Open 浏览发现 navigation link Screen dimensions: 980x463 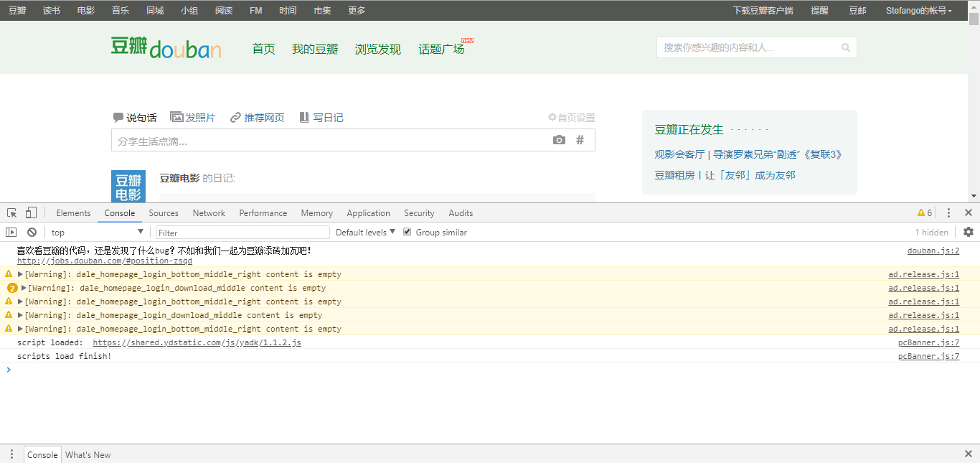click(378, 49)
